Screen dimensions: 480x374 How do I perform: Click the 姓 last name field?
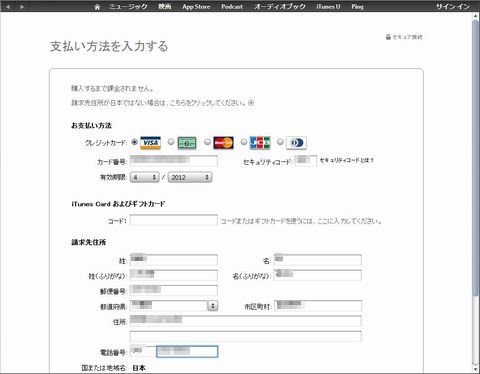coord(174,260)
